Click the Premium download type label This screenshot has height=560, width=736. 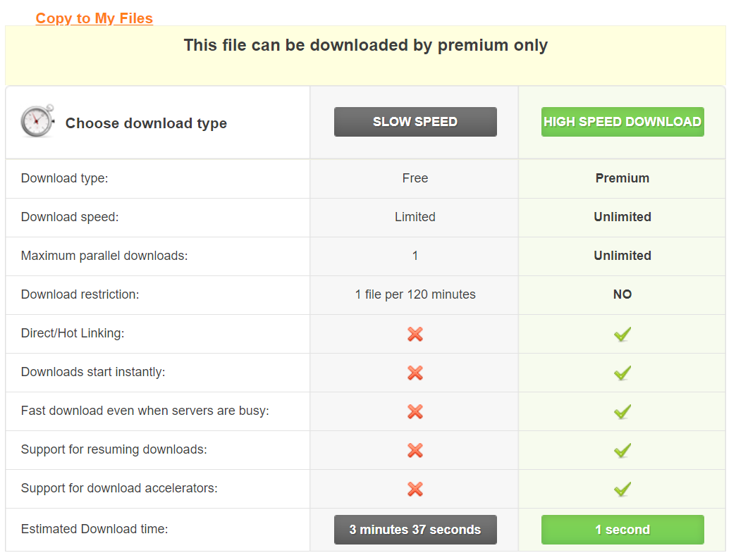tap(622, 178)
